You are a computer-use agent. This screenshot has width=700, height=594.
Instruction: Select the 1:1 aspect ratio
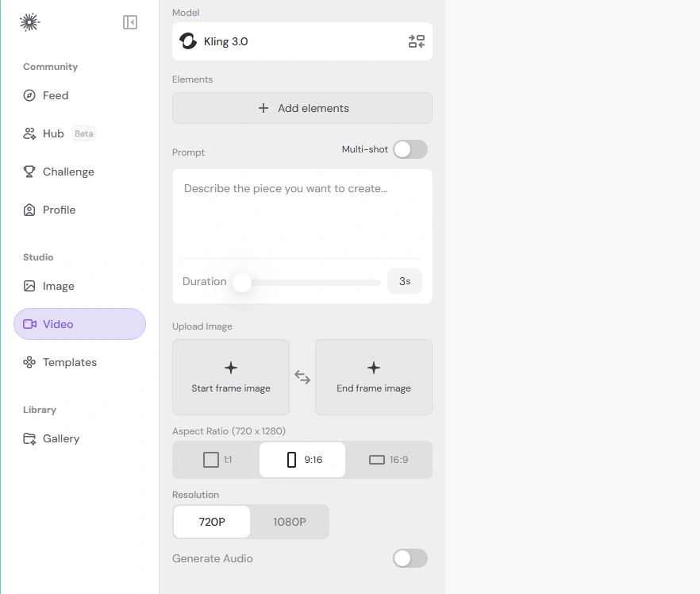click(217, 460)
